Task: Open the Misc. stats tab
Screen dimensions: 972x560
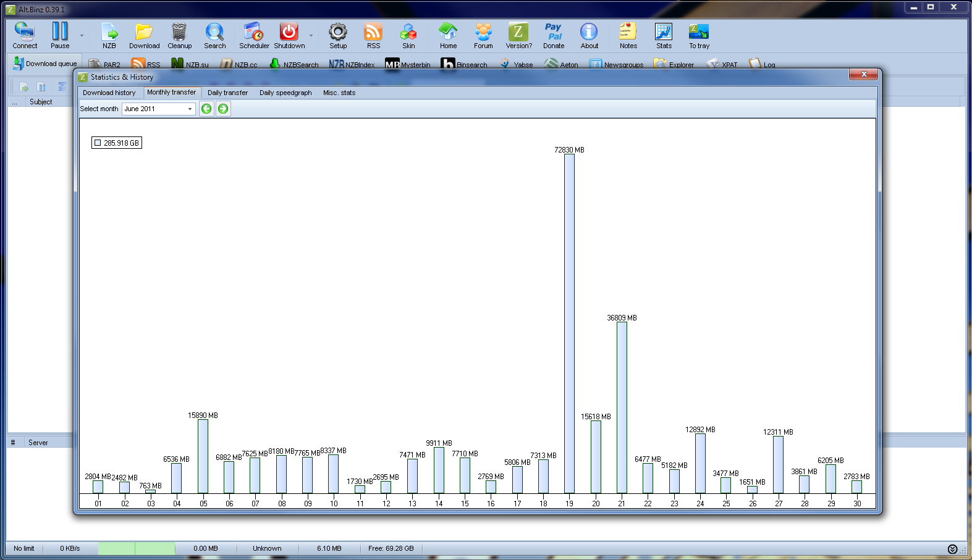Action: [x=339, y=93]
